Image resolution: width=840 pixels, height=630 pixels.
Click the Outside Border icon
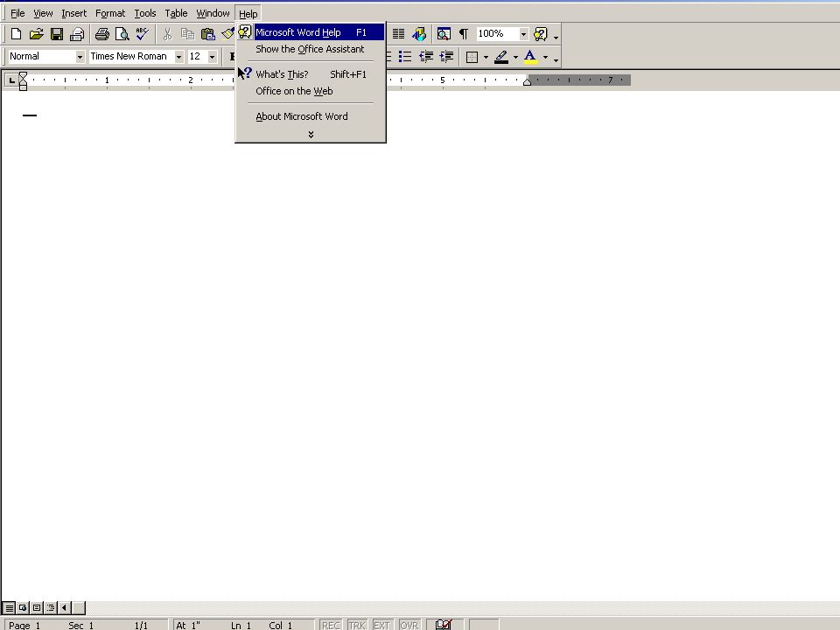coord(472,57)
